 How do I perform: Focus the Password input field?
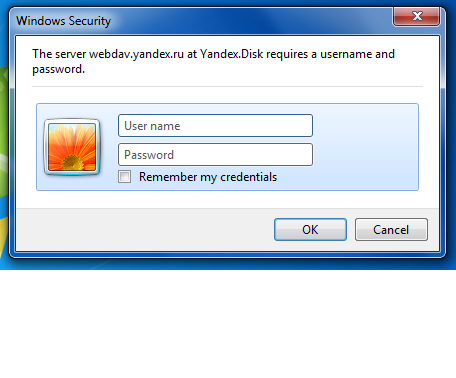pyautogui.click(x=215, y=155)
